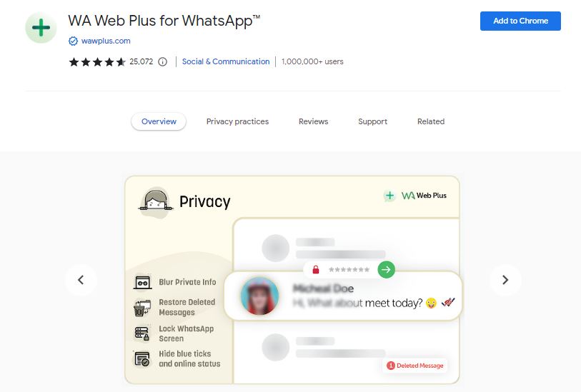Click the red padlock icon

pyautogui.click(x=316, y=269)
